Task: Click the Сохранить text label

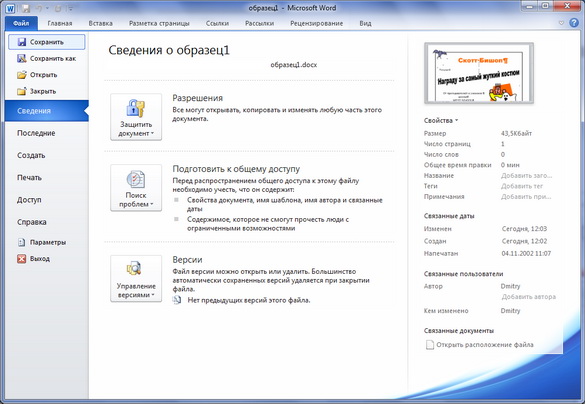Action: pyautogui.click(x=47, y=42)
